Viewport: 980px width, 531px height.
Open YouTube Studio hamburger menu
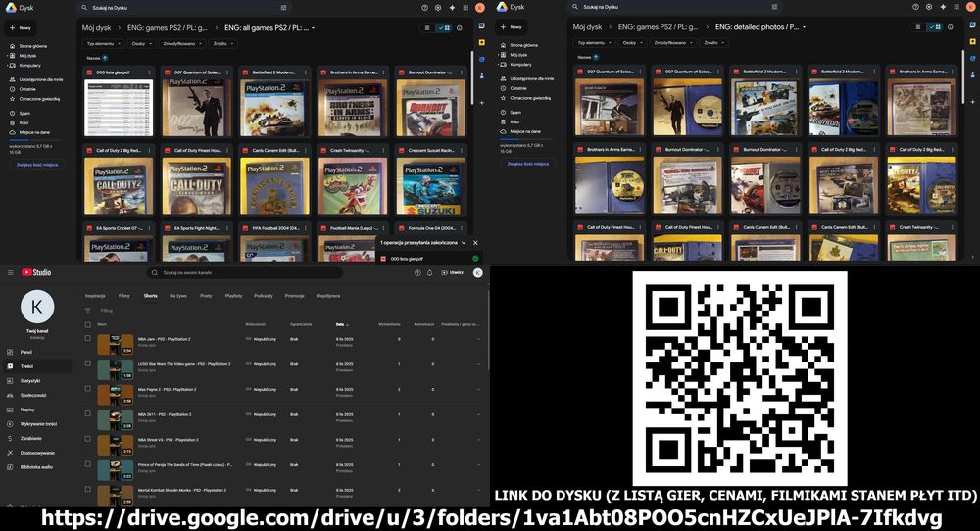[11, 273]
